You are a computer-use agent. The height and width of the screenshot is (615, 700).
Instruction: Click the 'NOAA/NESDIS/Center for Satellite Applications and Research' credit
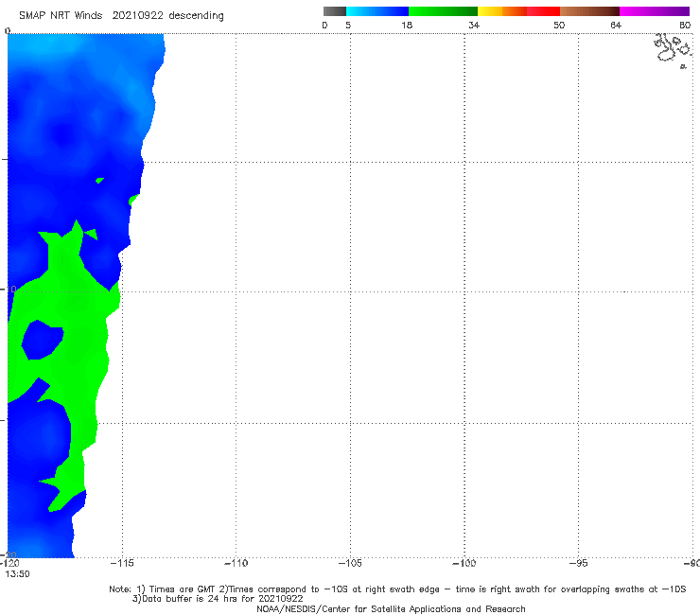(x=391, y=609)
